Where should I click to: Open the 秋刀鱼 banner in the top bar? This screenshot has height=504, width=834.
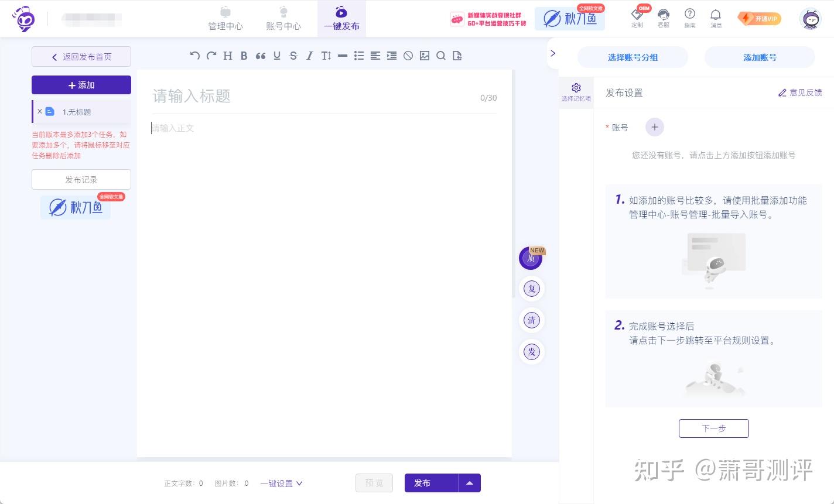point(570,18)
